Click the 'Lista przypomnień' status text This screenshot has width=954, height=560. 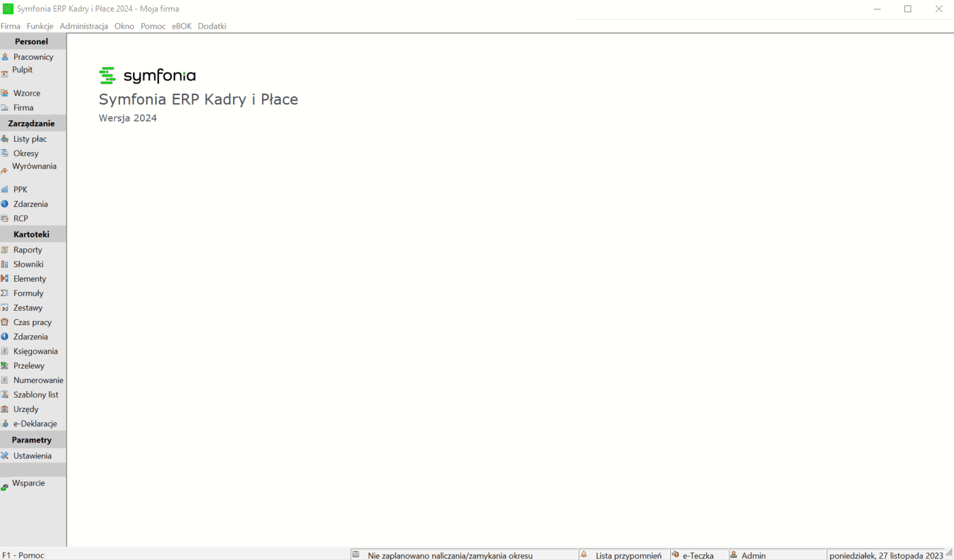[629, 555]
